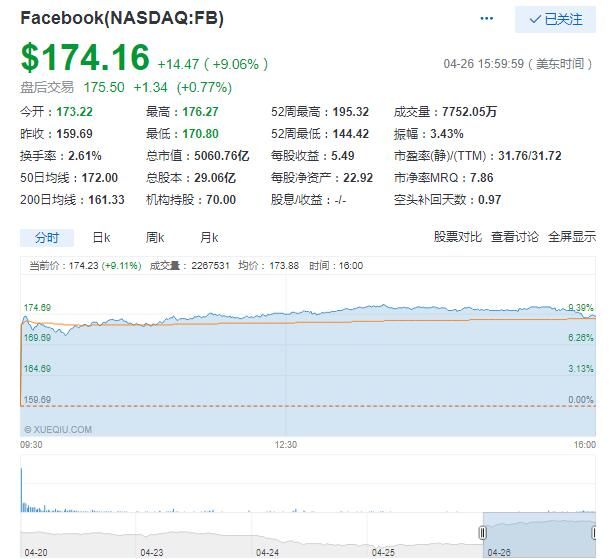
Task: Click the 总股本 29.06亿 total shares
Action: click(191, 178)
